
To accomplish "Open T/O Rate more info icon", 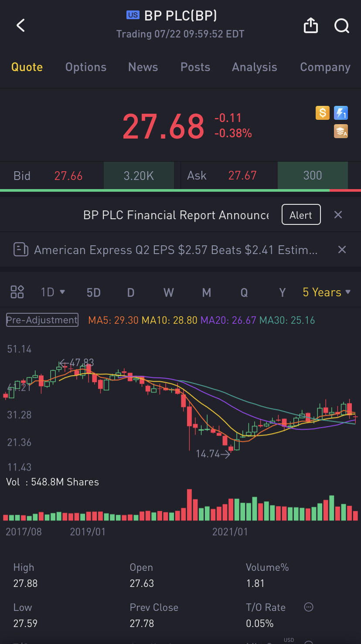I will (309, 607).
